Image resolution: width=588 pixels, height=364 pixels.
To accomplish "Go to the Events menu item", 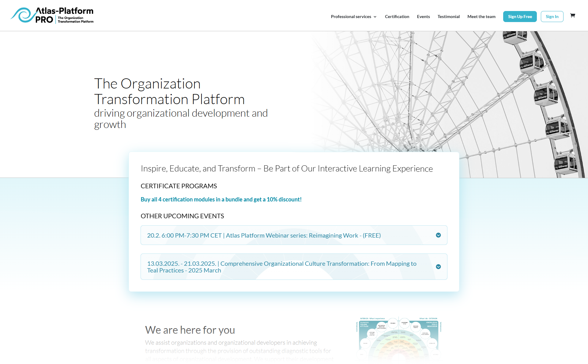I will (423, 17).
